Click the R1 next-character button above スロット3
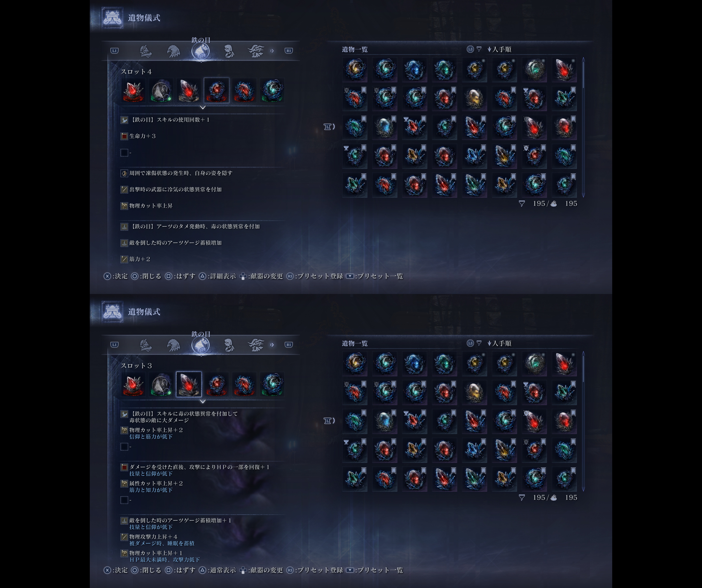This screenshot has width=702, height=588. (289, 344)
